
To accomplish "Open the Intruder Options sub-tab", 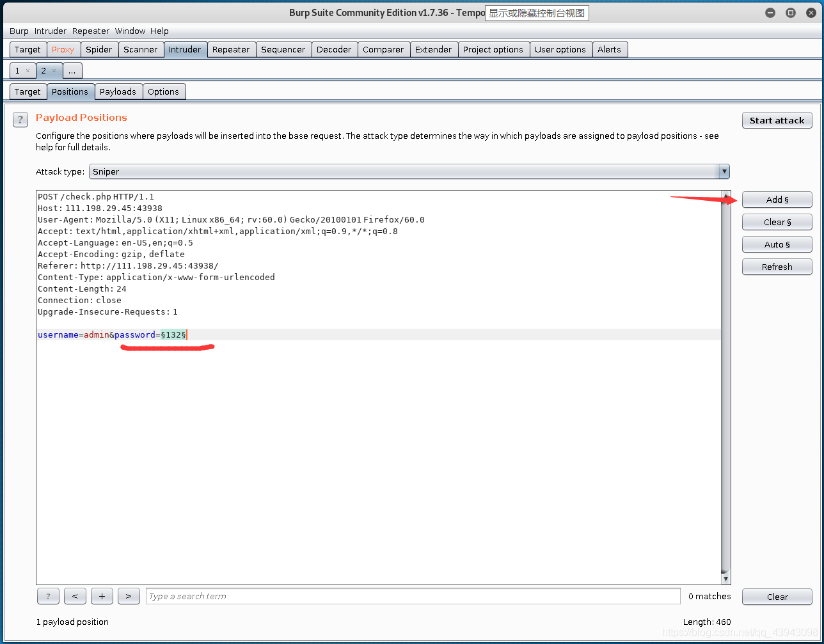I will click(x=164, y=91).
